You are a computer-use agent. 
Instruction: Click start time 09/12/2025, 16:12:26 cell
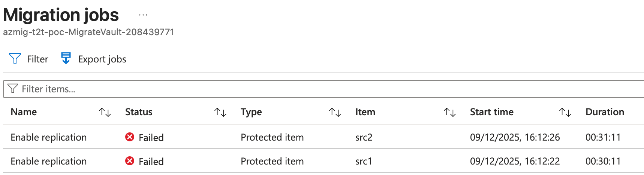[515, 137]
